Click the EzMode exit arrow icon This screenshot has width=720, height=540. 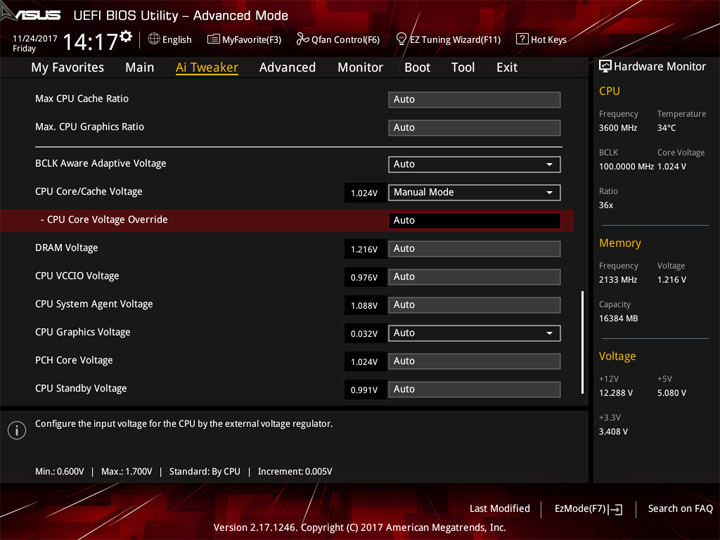coord(615,509)
